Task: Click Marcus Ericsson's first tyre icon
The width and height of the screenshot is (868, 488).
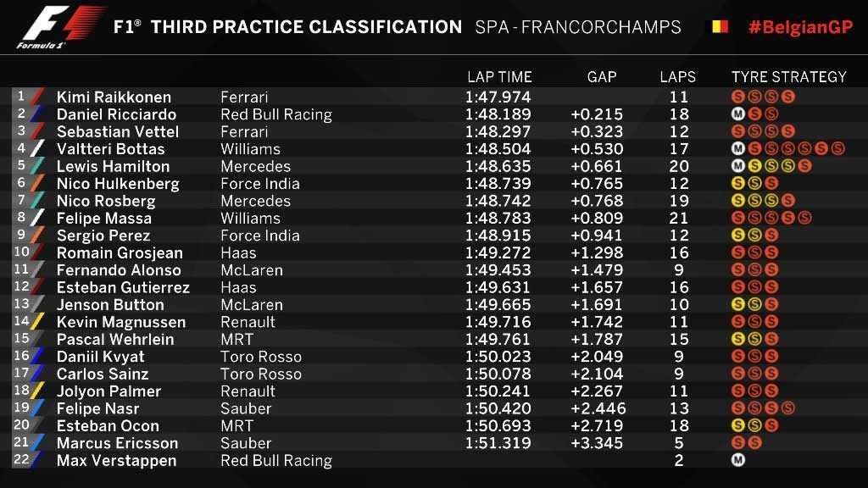Action: click(x=737, y=442)
